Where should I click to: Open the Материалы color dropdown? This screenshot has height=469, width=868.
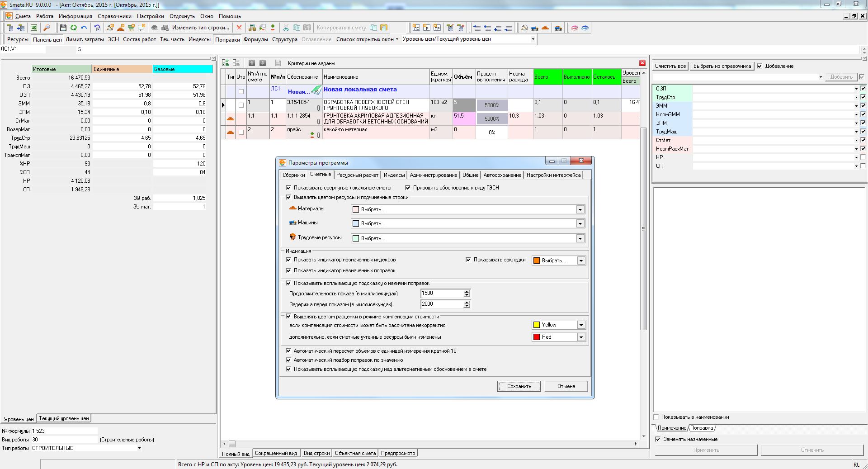(580, 209)
